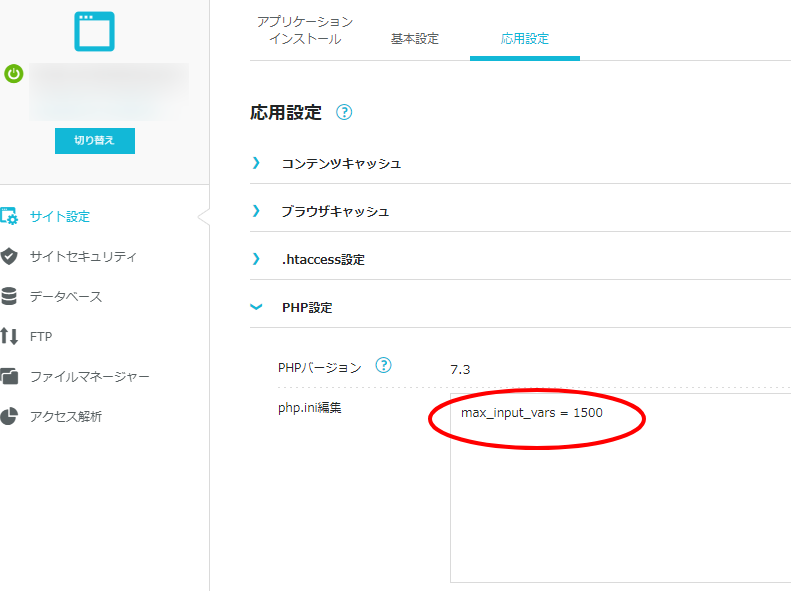
Task: Open ファイルマネージャー menu item
Action: [x=89, y=376]
